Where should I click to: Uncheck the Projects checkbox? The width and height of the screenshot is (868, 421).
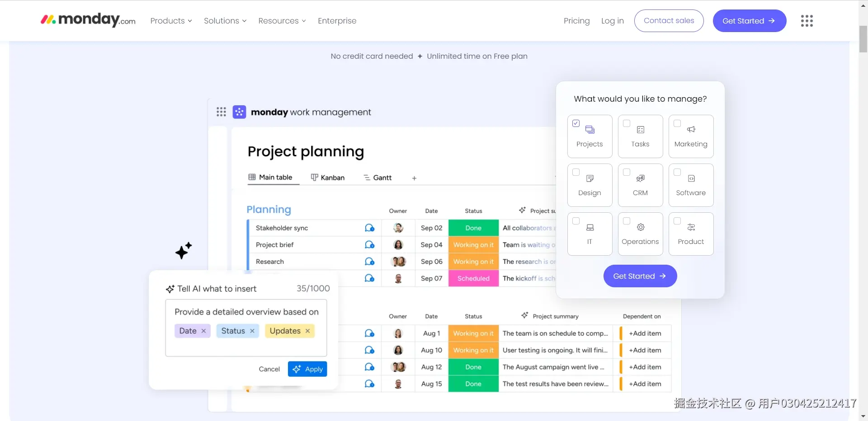tap(576, 123)
